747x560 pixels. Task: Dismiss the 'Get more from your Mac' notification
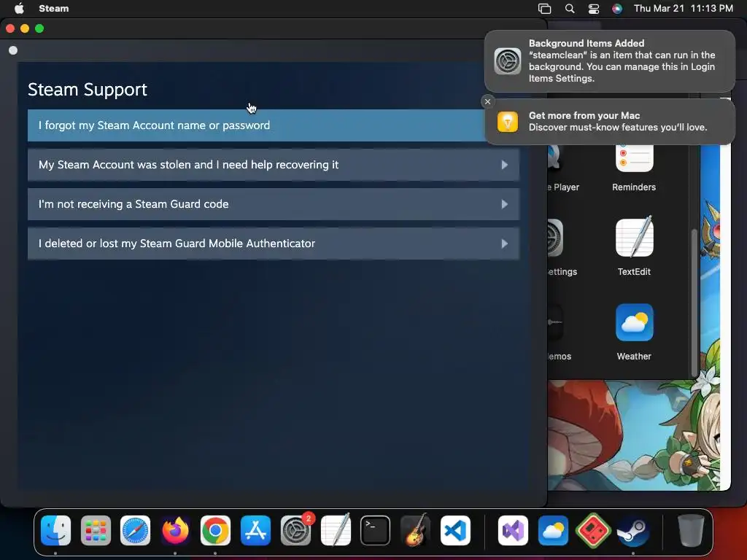487,101
